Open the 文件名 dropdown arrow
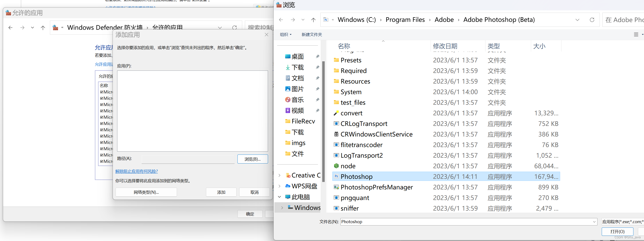This screenshot has height=241, width=644. (x=594, y=222)
